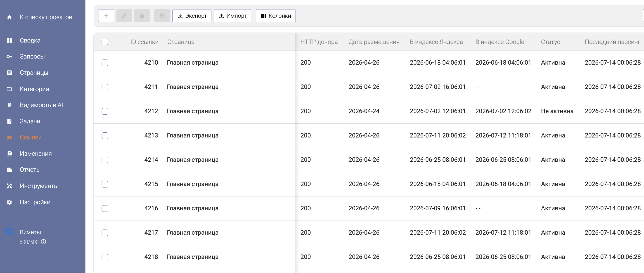This screenshot has height=273, width=644.
Task: Click the Импорт button
Action: pos(233,16)
